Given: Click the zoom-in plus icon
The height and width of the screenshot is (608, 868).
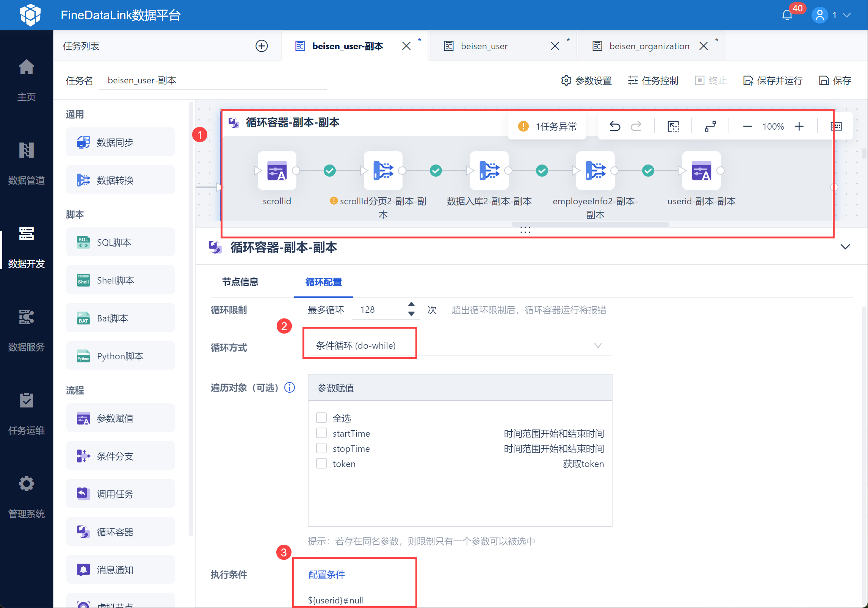Looking at the screenshot, I should 799,126.
